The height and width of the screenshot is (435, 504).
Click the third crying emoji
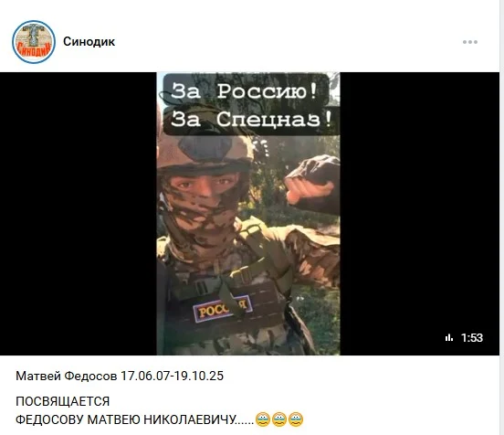click(296, 419)
